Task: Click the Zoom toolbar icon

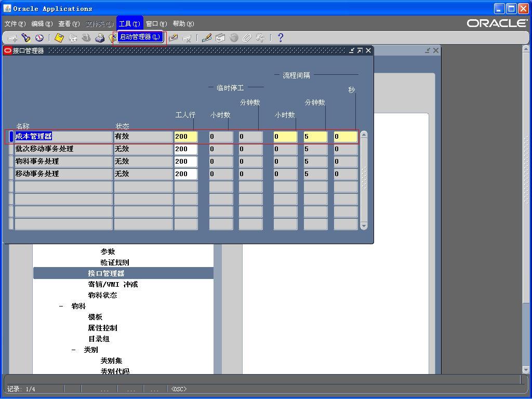Action: click(x=220, y=37)
